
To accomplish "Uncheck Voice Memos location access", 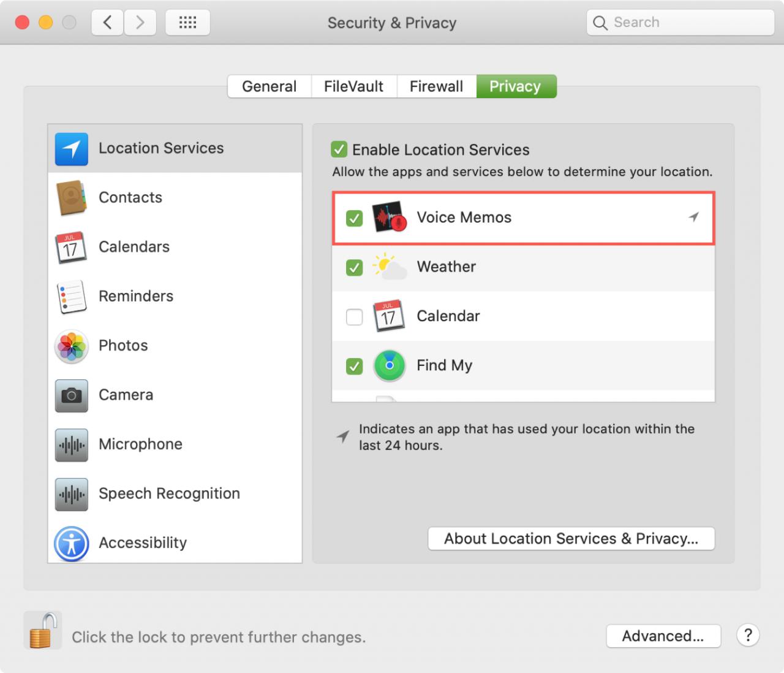I will click(354, 218).
